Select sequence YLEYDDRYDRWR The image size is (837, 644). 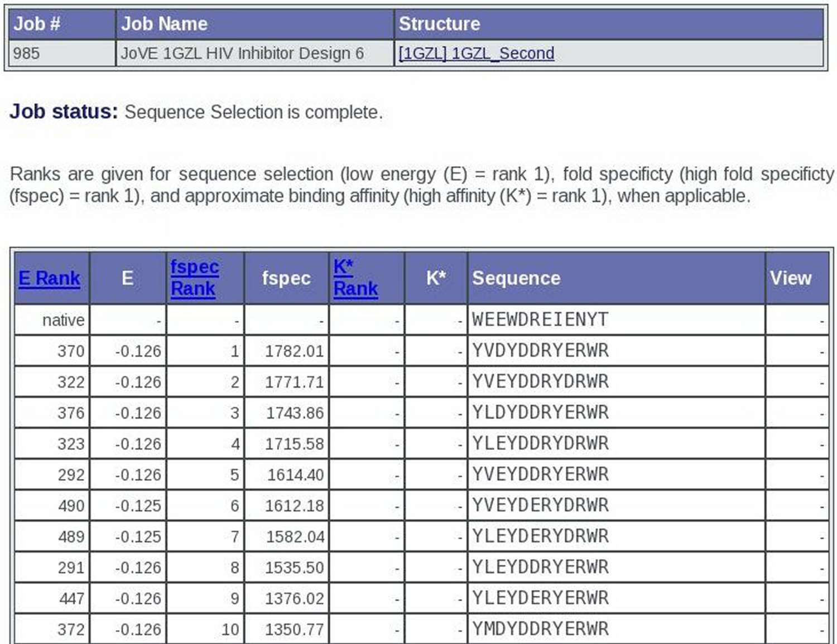coord(540,443)
